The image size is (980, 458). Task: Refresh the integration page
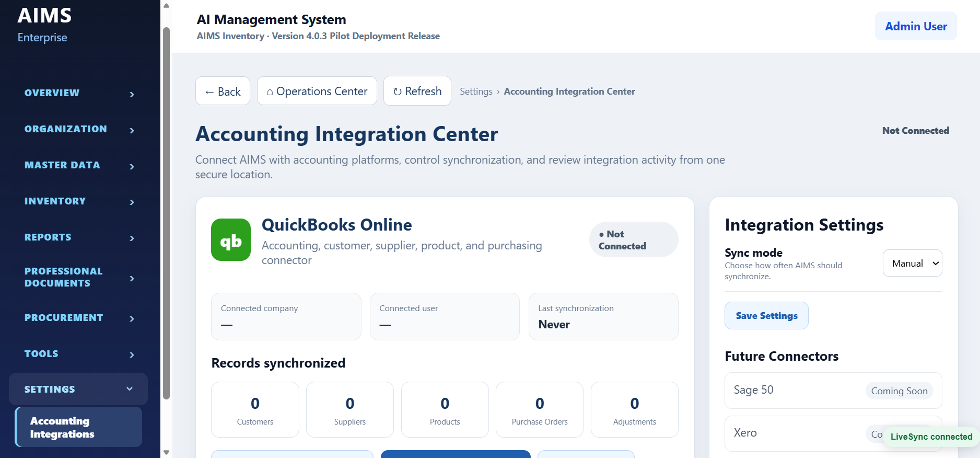(x=417, y=91)
